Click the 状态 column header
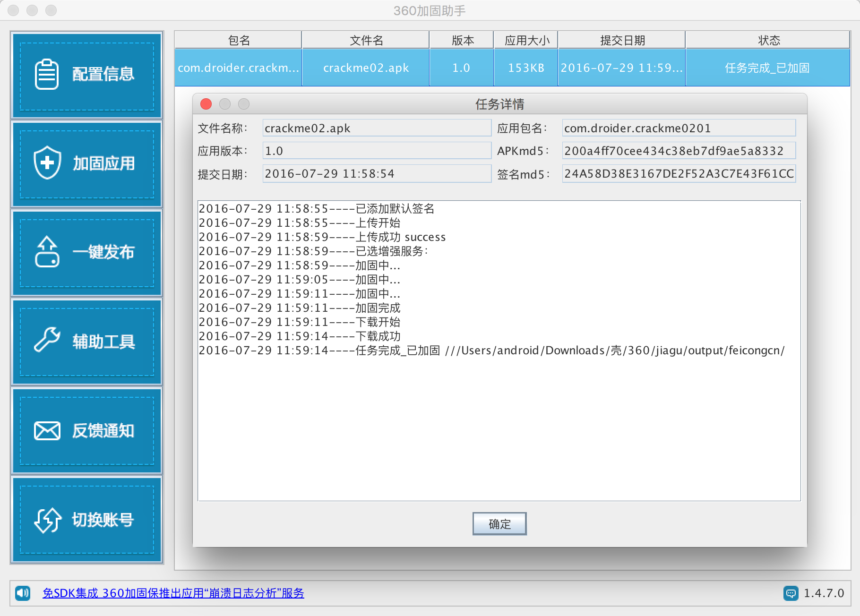This screenshot has width=860, height=616. pyautogui.click(x=768, y=40)
